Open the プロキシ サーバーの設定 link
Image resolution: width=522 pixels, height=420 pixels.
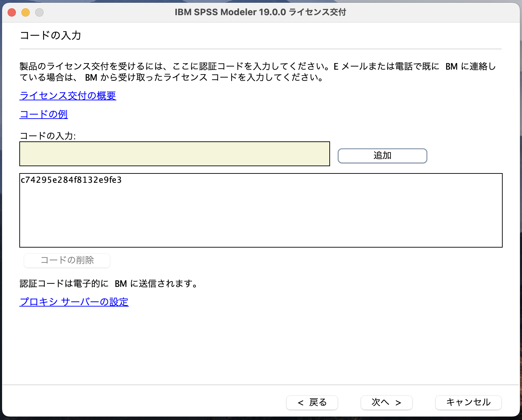point(74,302)
